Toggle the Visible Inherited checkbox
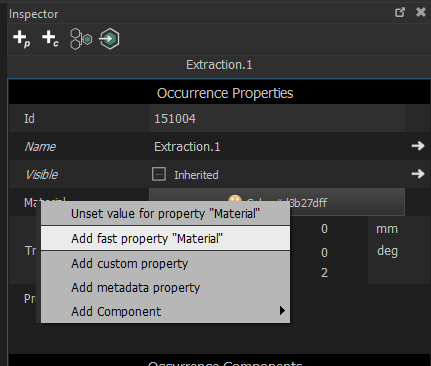The height and width of the screenshot is (366, 431). (159, 174)
